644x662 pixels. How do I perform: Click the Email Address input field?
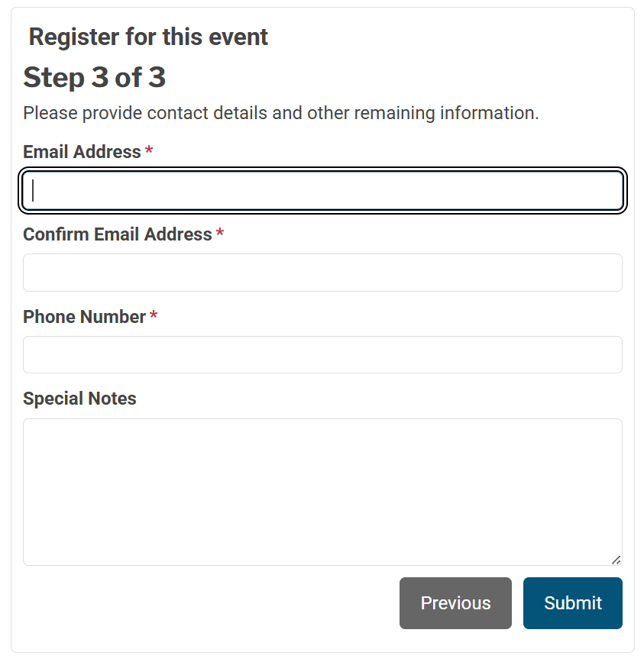322,190
